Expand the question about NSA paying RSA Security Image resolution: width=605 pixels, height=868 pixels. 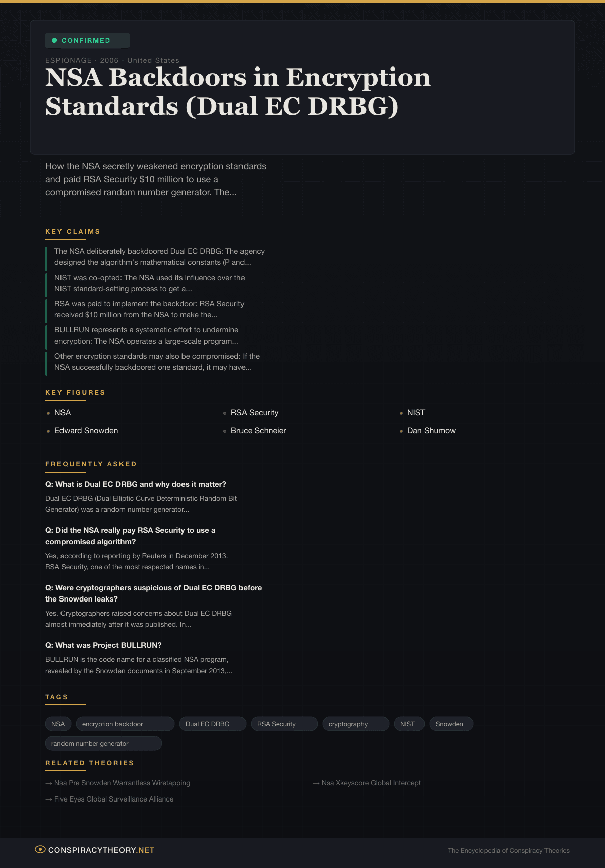click(x=130, y=536)
